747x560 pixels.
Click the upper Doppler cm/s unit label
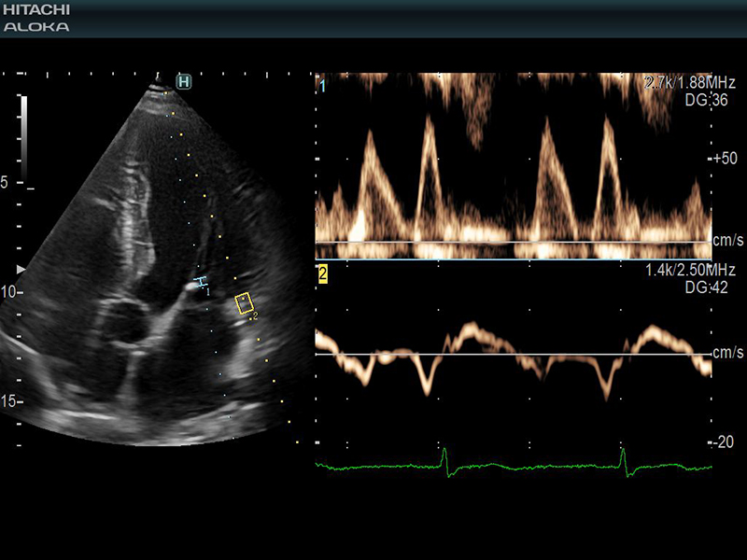click(727, 241)
